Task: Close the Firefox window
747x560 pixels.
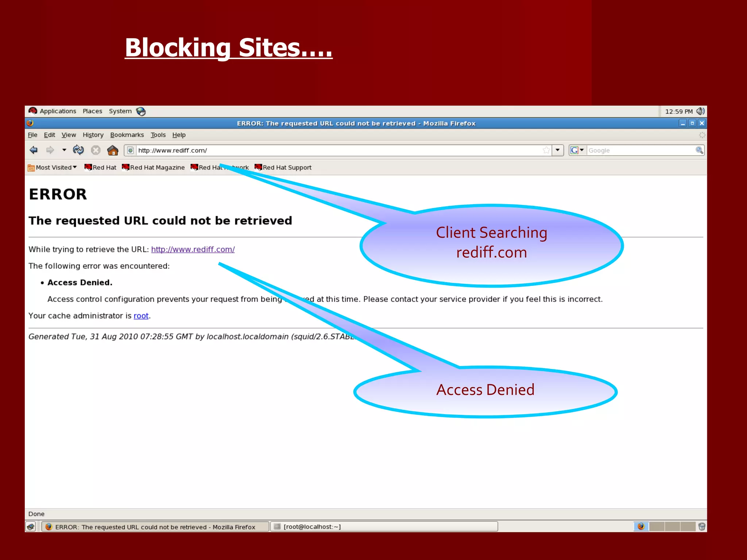Action: tap(702, 123)
